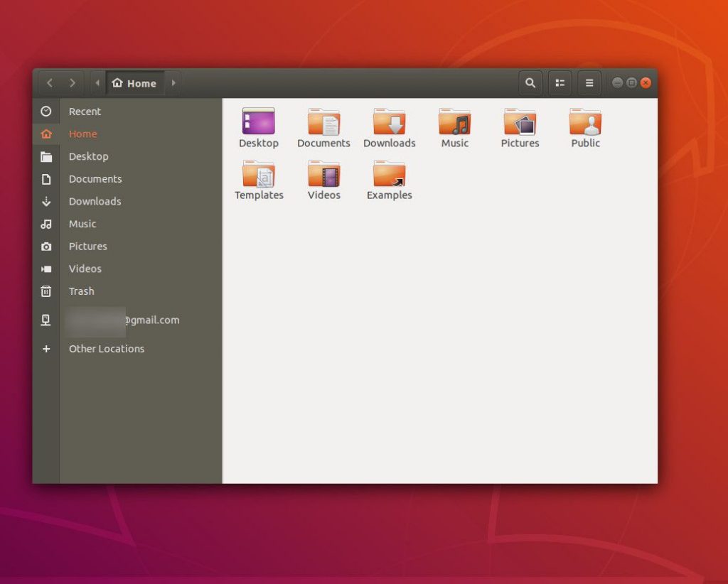The width and height of the screenshot is (728, 584).
Task: Select Documents label in the sidebar
Action: pos(95,179)
